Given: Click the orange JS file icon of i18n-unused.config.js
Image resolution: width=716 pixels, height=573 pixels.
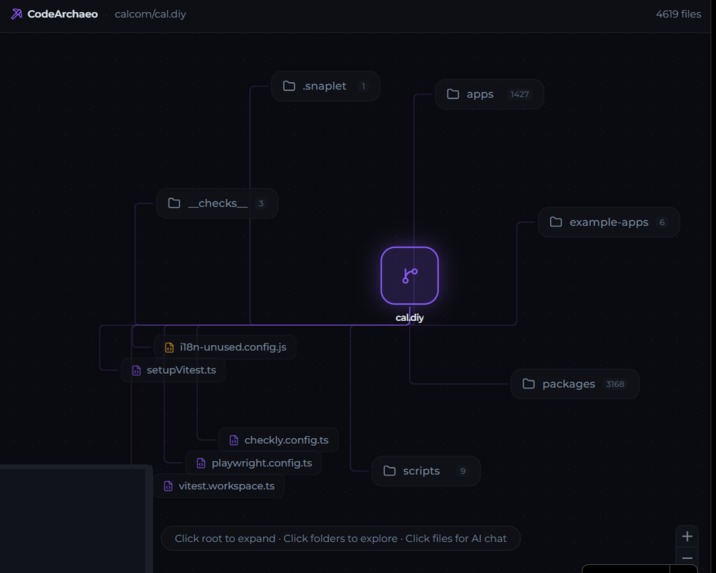Looking at the screenshot, I should [x=169, y=347].
